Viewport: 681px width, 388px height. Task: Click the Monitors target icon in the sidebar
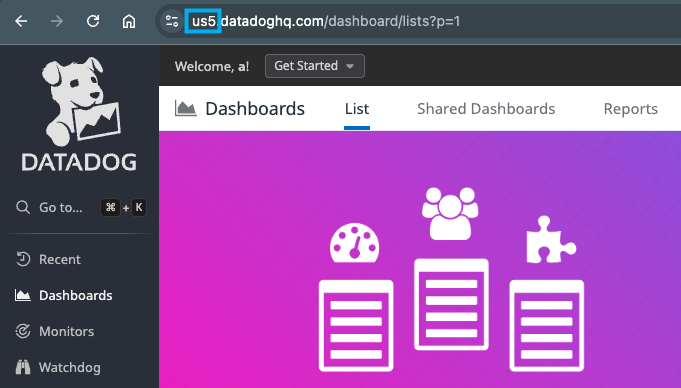(x=23, y=331)
